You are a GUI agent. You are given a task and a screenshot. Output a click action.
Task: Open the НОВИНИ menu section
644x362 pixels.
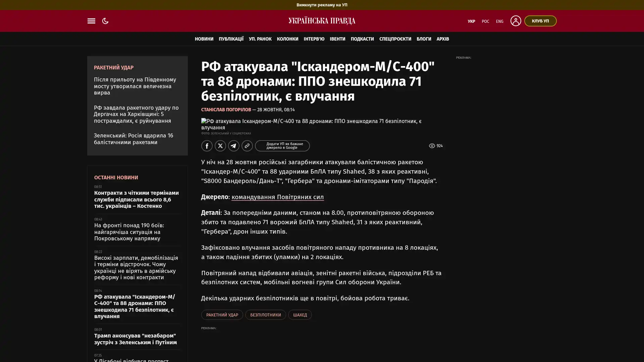[204, 39]
